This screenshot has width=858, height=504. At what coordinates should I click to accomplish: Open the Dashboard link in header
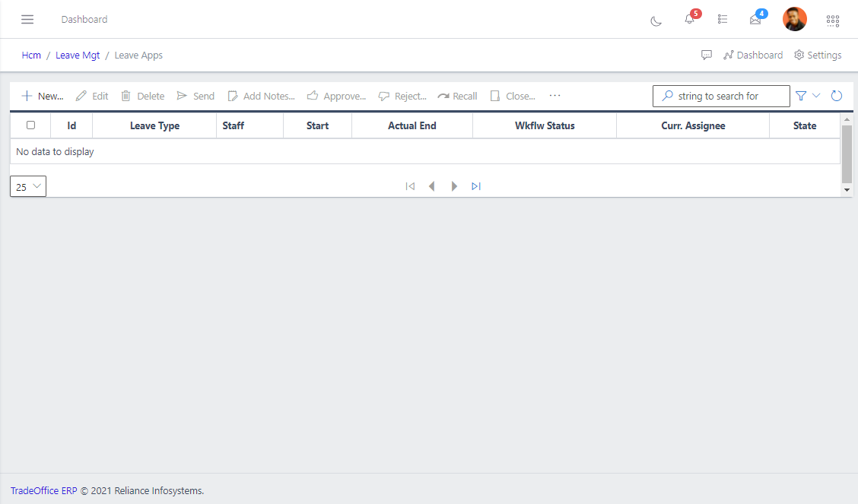753,55
